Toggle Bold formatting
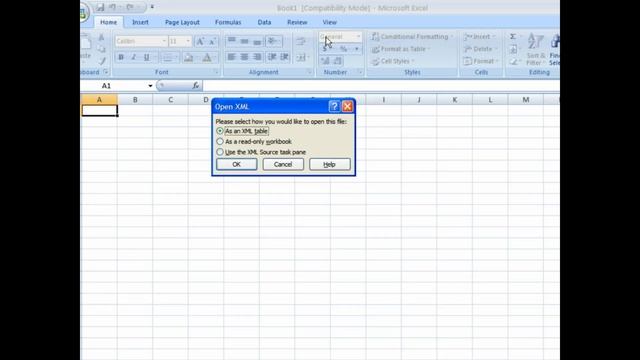This screenshot has width=640, height=360. [x=121, y=58]
